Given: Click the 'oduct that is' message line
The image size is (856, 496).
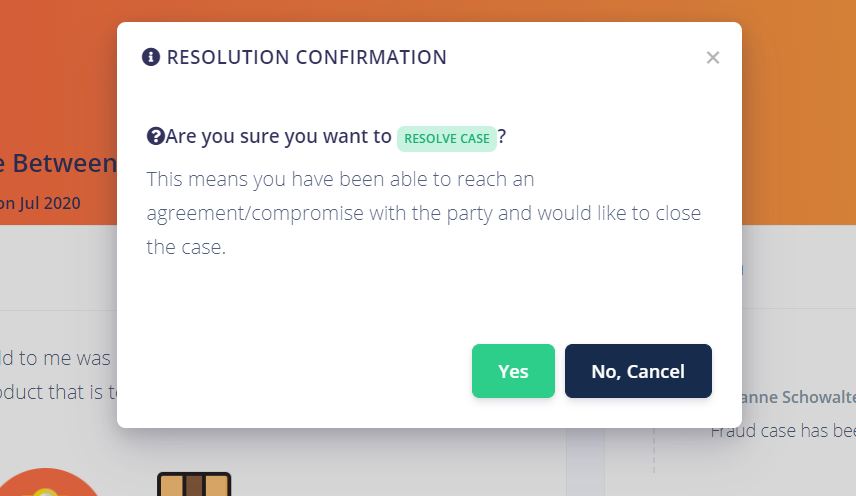Looking at the screenshot, I should tap(55, 391).
